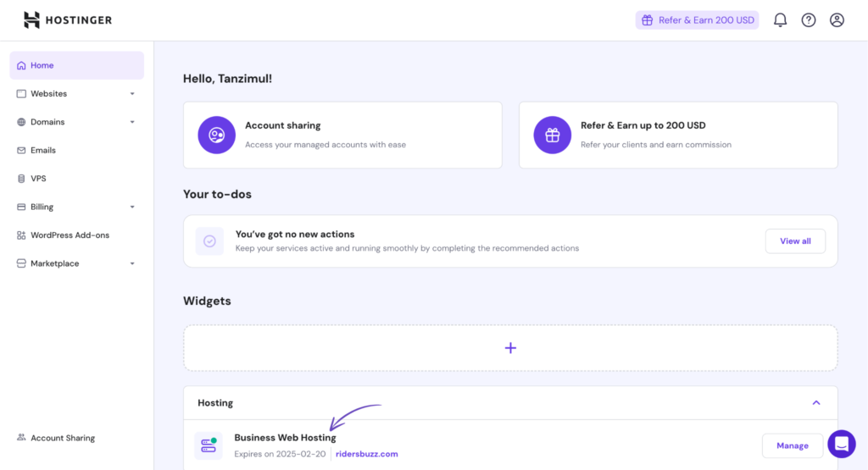Open the live chat bubble
This screenshot has width=868, height=470.
point(842,444)
